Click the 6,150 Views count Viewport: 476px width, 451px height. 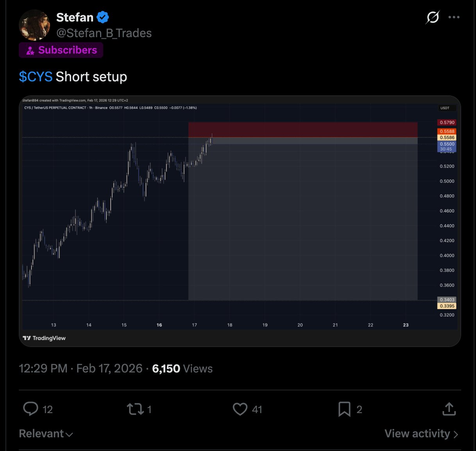pos(182,369)
